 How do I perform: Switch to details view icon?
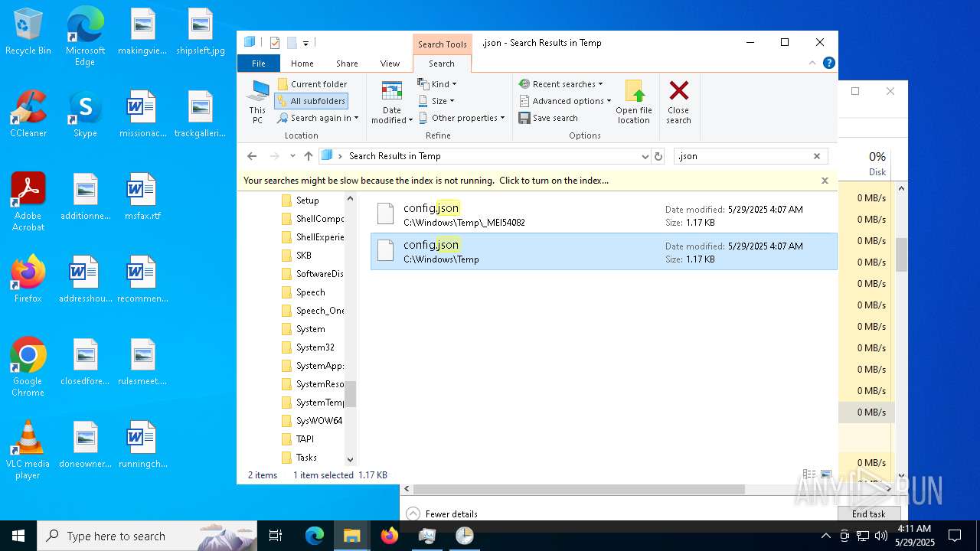(x=808, y=474)
